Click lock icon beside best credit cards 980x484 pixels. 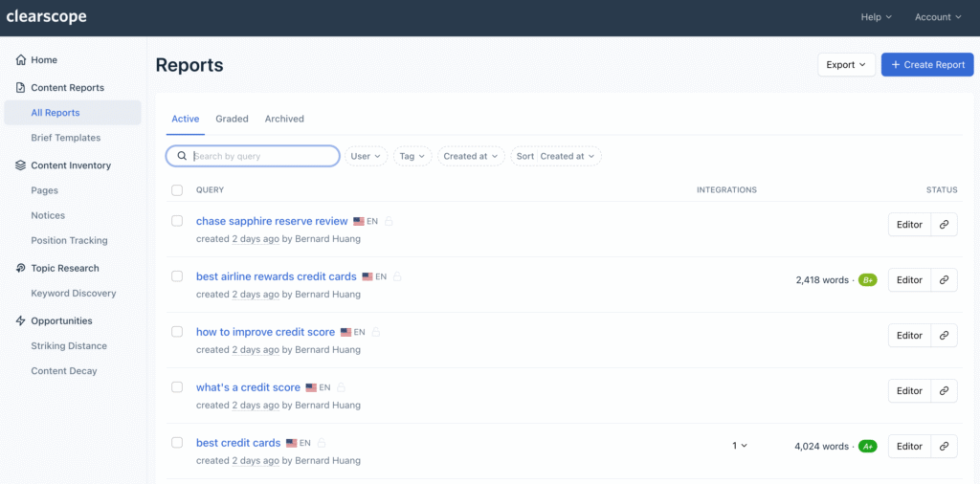pos(322,443)
